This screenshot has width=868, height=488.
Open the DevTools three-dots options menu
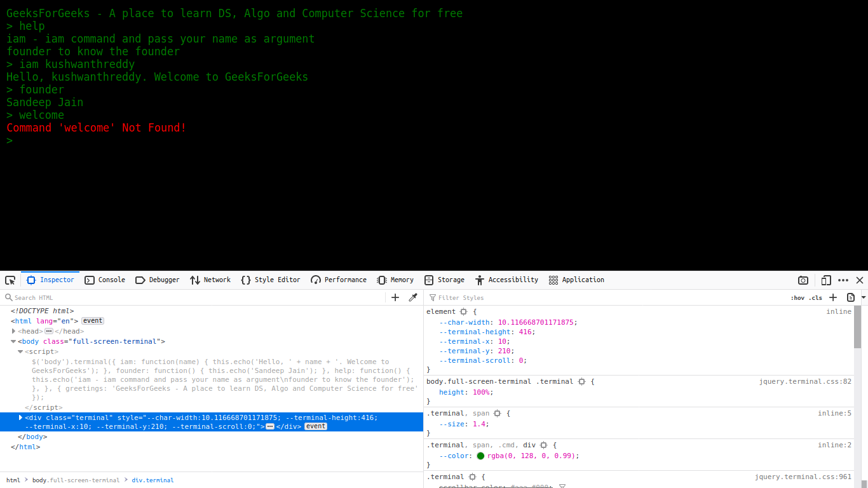coord(843,280)
